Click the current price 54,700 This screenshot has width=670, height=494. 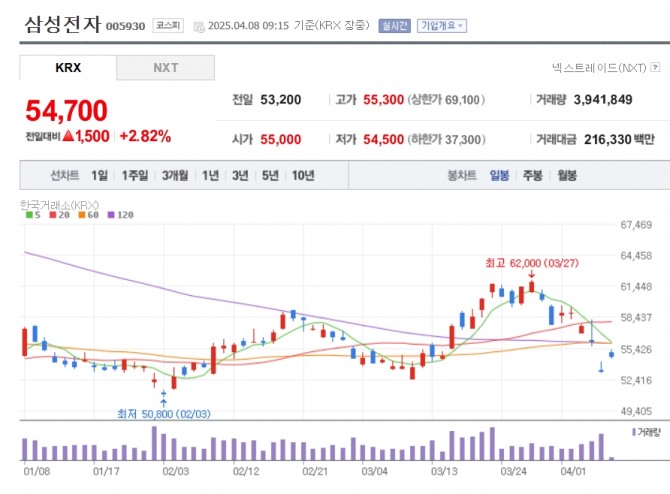(x=66, y=111)
